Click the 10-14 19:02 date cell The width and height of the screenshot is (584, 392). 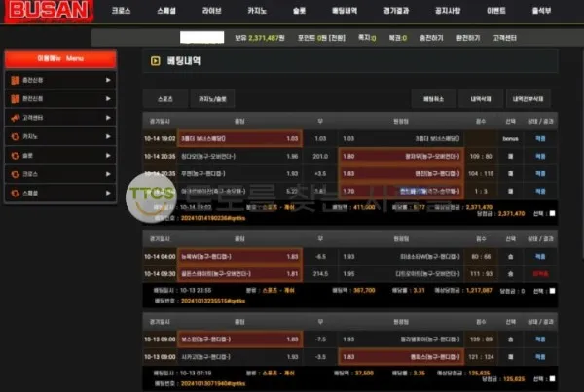[x=160, y=138]
